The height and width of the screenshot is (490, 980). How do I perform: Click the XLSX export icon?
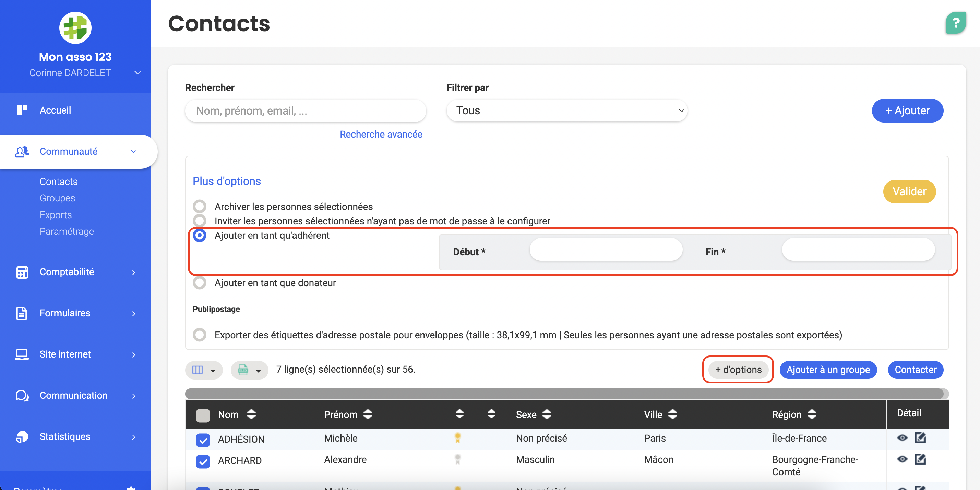click(243, 370)
